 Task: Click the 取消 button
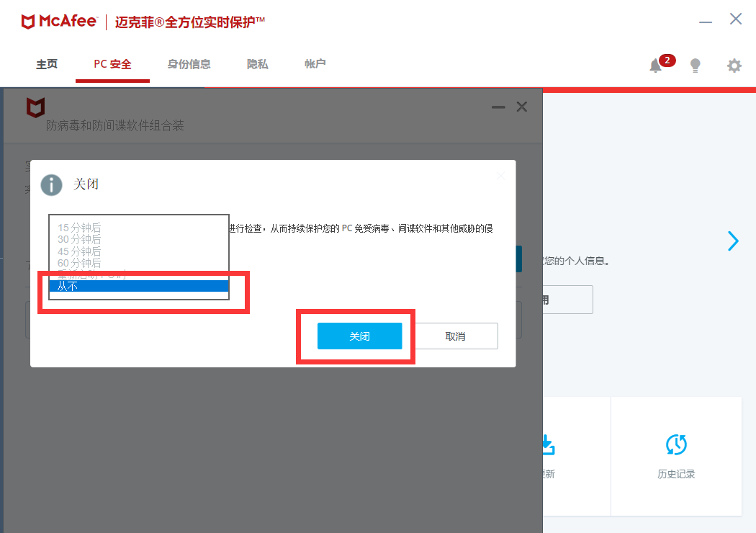pos(456,336)
